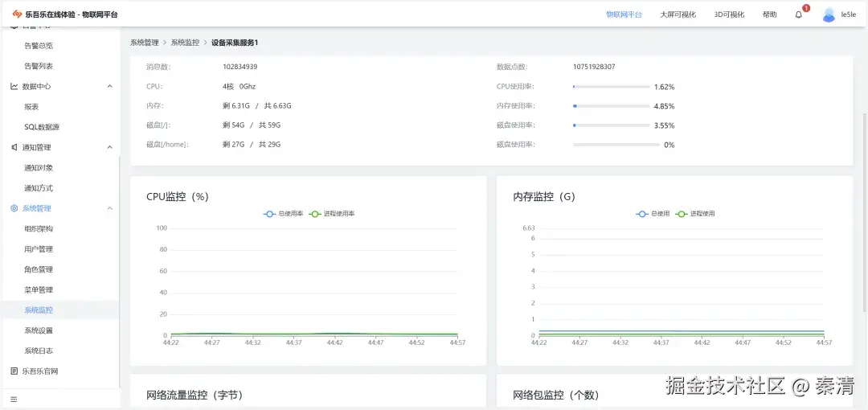Open 告警列表 in sidebar
Viewport: 868px width, 410px height.
point(39,66)
